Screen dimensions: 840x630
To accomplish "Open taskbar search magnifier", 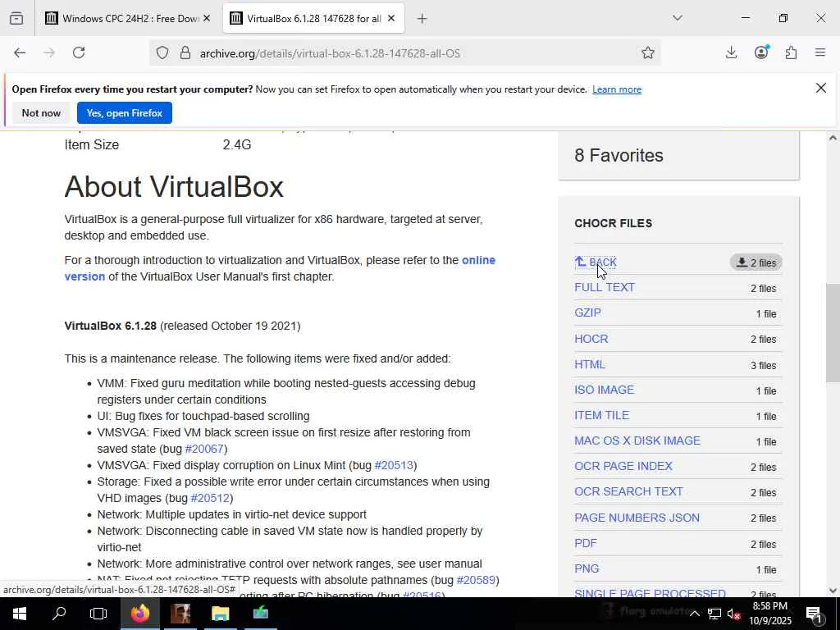I will pyautogui.click(x=59, y=614).
